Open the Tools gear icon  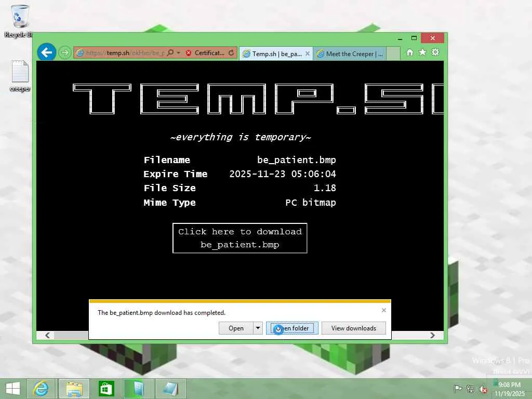(x=435, y=52)
